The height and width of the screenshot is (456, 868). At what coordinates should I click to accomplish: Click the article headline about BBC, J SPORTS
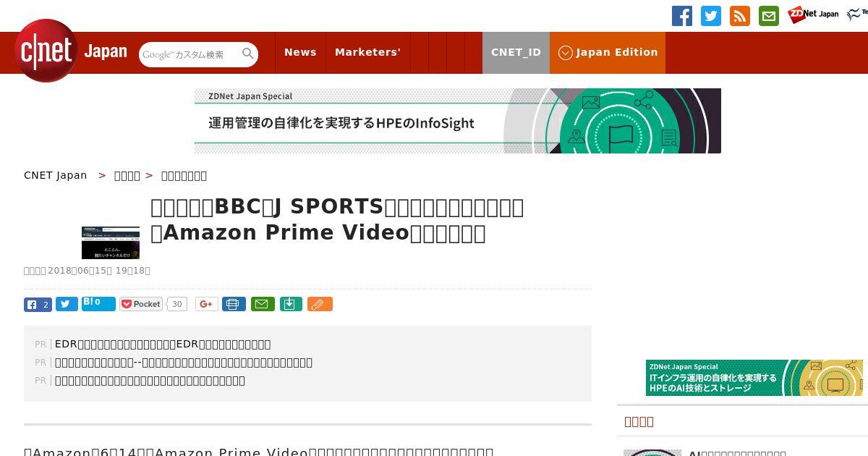coord(337,219)
